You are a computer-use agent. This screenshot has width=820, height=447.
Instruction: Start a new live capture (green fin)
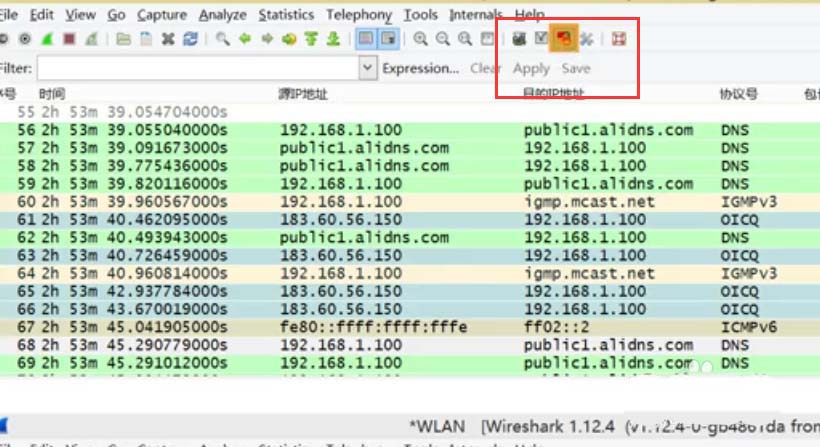click(x=47, y=39)
